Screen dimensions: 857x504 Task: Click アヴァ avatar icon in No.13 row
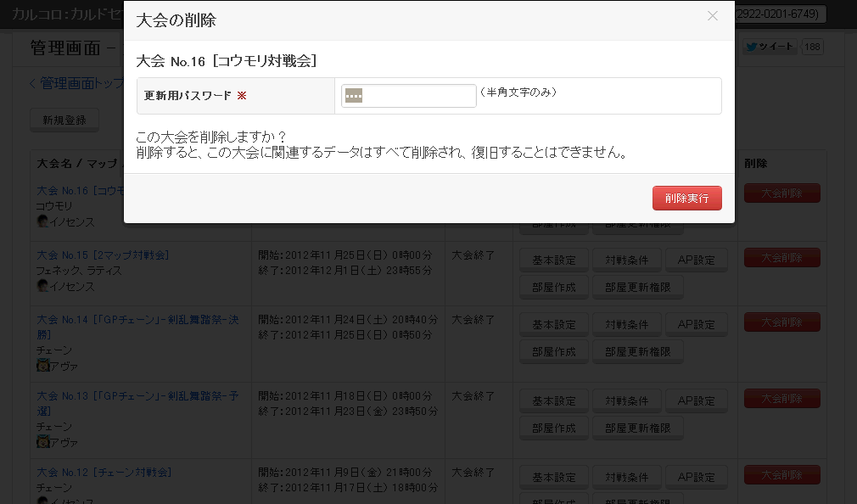click(x=42, y=442)
